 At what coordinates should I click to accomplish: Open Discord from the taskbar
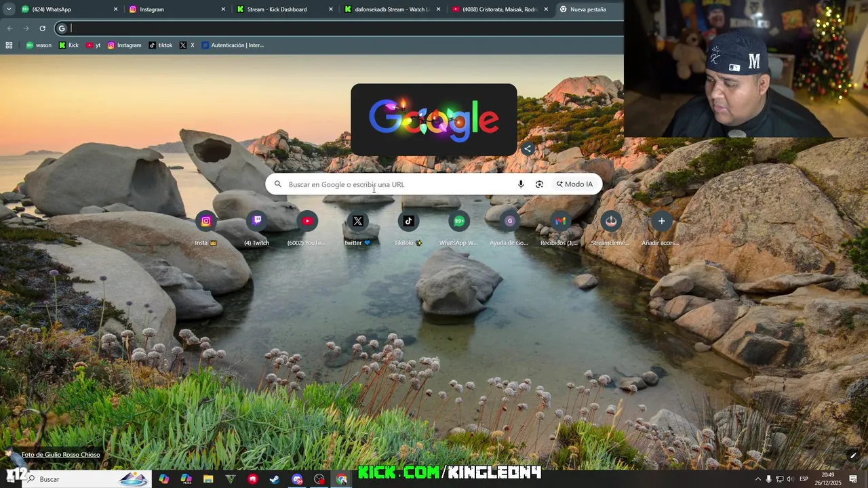click(297, 479)
